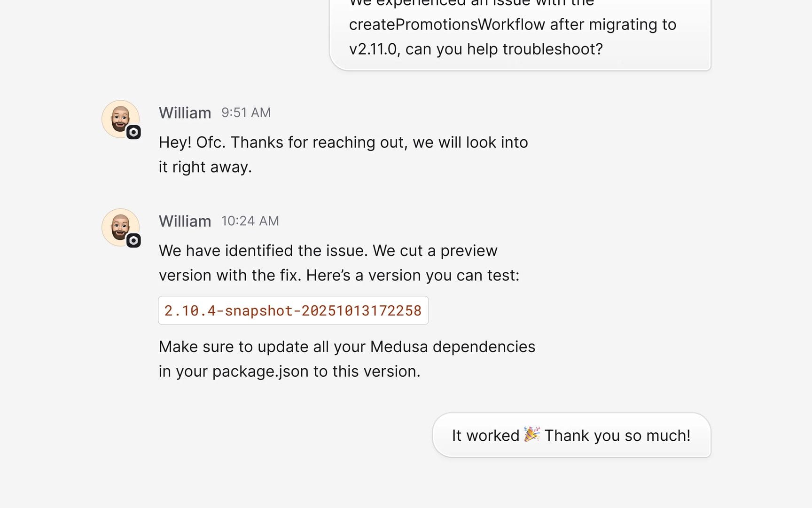
Task: Click the William name above 10:24 AM message
Action: (x=185, y=221)
